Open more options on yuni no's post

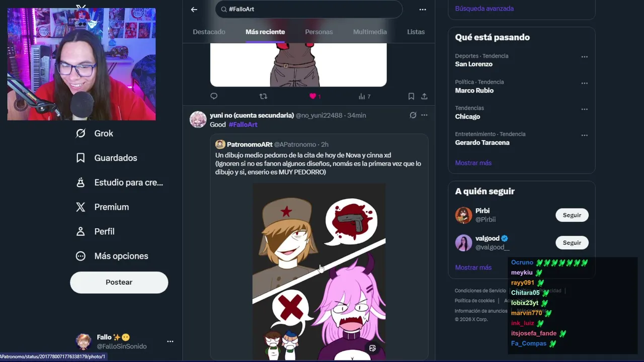pos(424,115)
